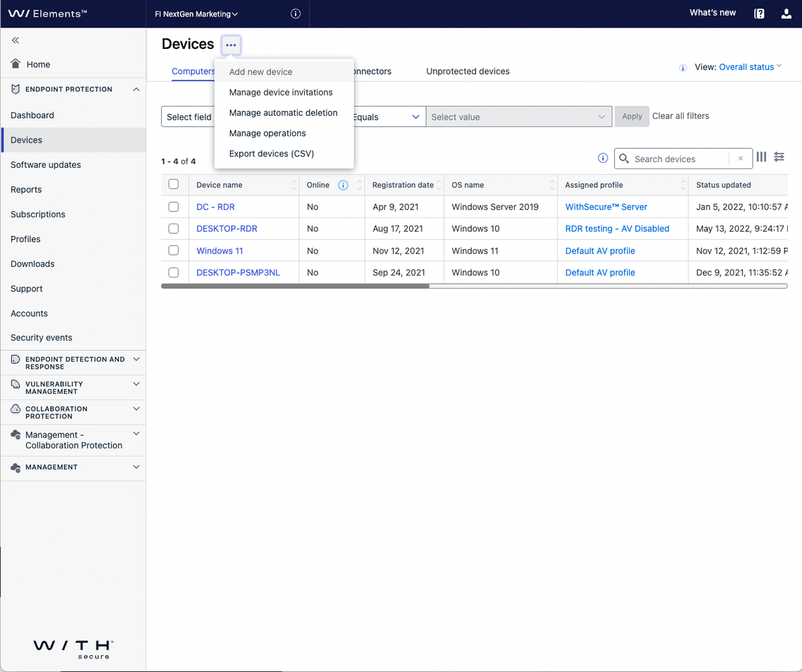Choose Export devices (CSV) menu item
This screenshot has width=802, height=672.
271,153
